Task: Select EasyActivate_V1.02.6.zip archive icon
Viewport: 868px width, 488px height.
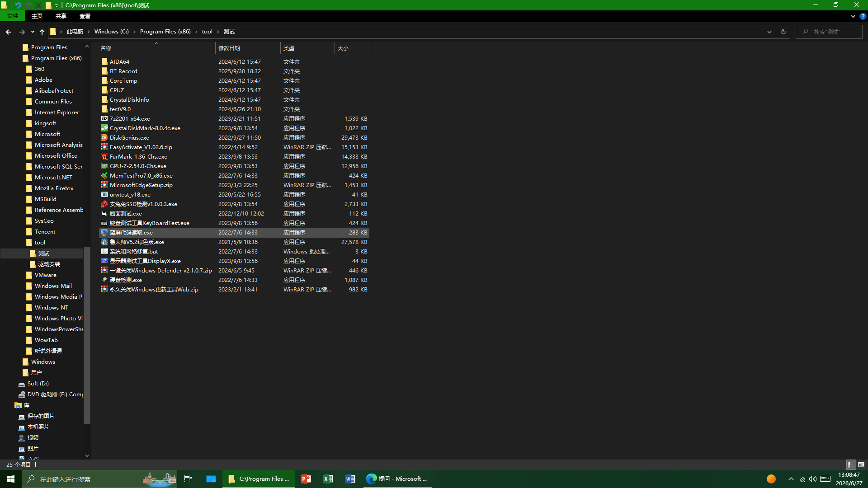Action: coord(104,147)
